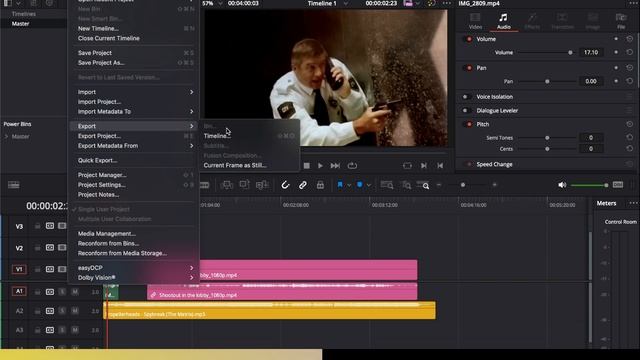Lock track V3 with padlock
640x360 pixels.
(37, 226)
